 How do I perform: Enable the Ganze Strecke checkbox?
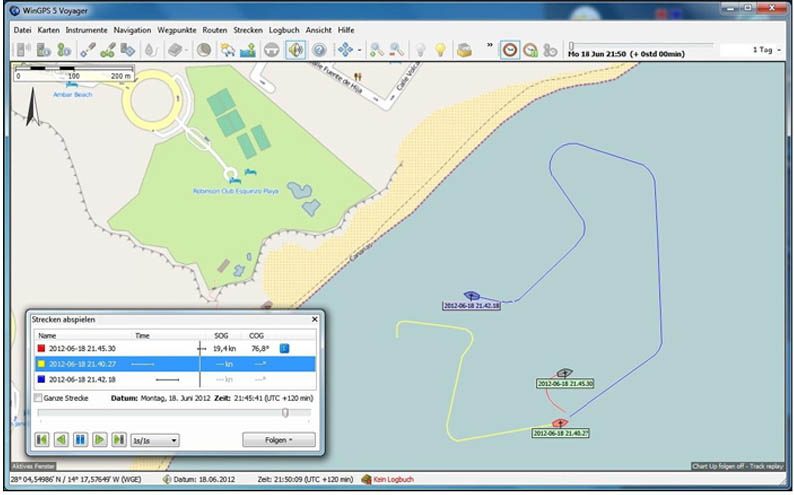[38, 398]
